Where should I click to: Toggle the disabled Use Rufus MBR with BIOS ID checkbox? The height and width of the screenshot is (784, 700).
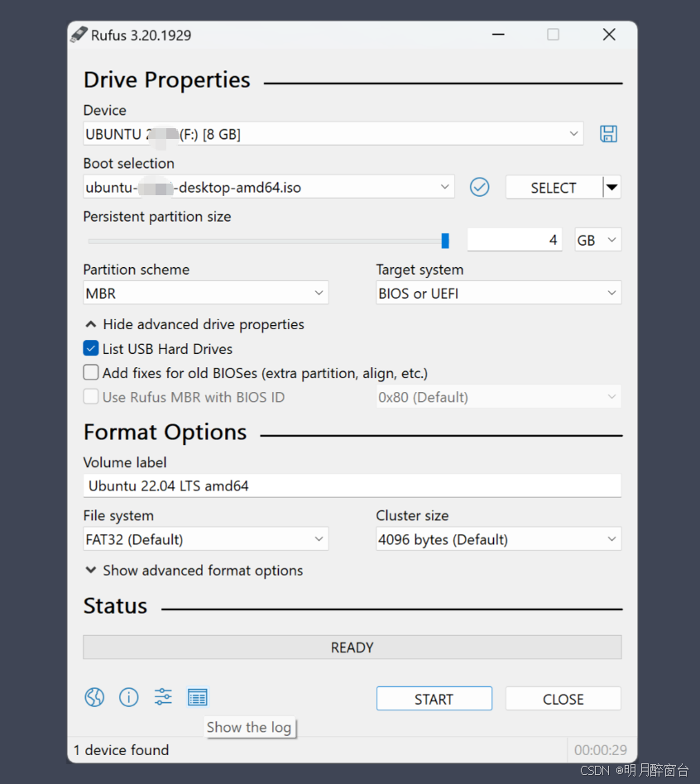click(90, 396)
